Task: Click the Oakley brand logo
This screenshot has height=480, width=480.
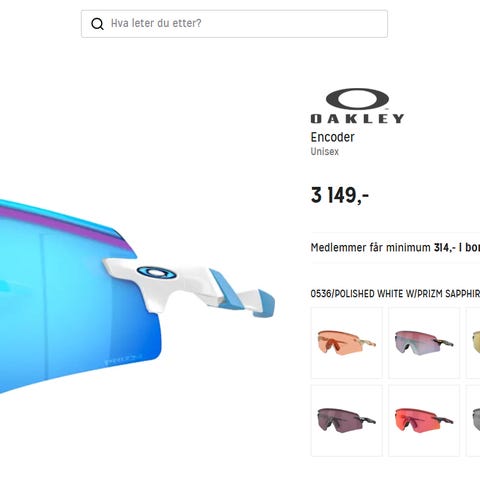Action: (x=357, y=106)
